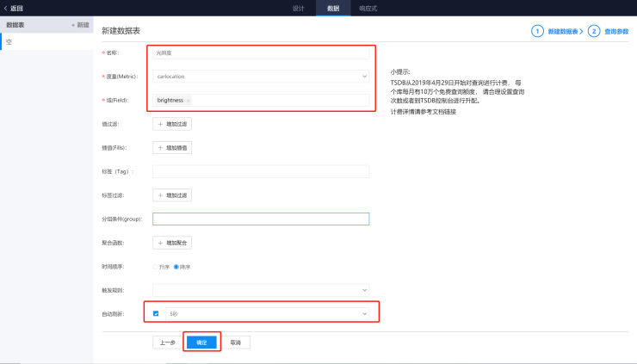This screenshot has width=637, height=364.
Task: Open the 度量(Metric) dropdown showing carlocation
Action: 261,77
